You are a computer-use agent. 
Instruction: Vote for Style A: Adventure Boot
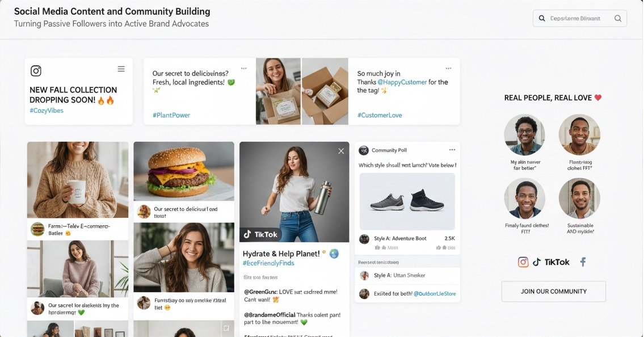(x=407, y=243)
